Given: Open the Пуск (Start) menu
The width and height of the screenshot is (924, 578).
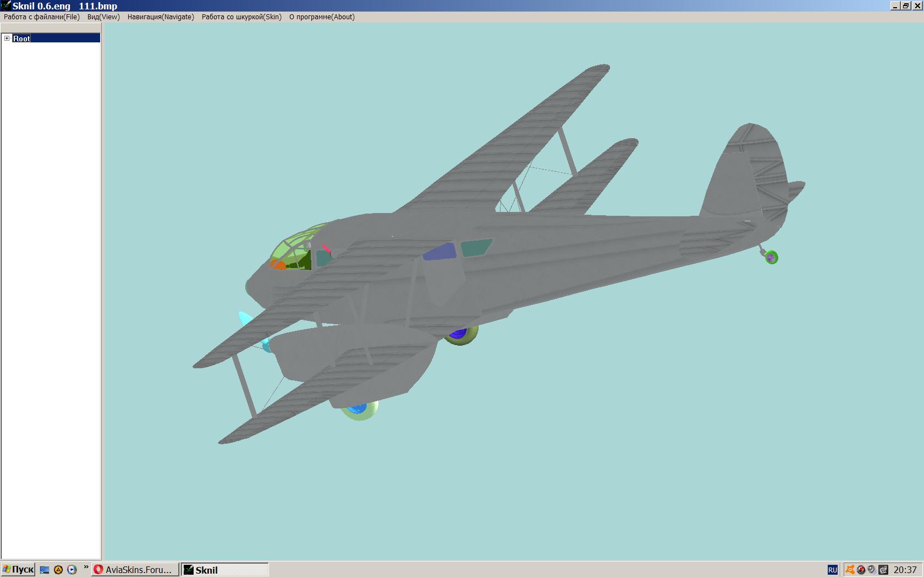Looking at the screenshot, I should click(x=18, y=570).
